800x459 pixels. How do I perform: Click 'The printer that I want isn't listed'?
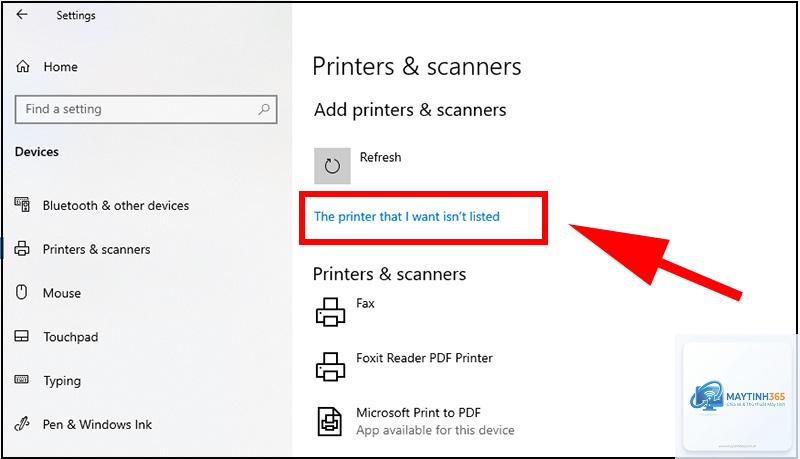coord(407,217)
